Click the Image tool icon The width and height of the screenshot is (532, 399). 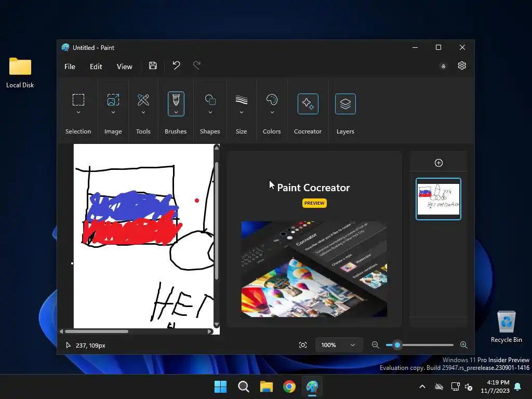tap(113, 100)
